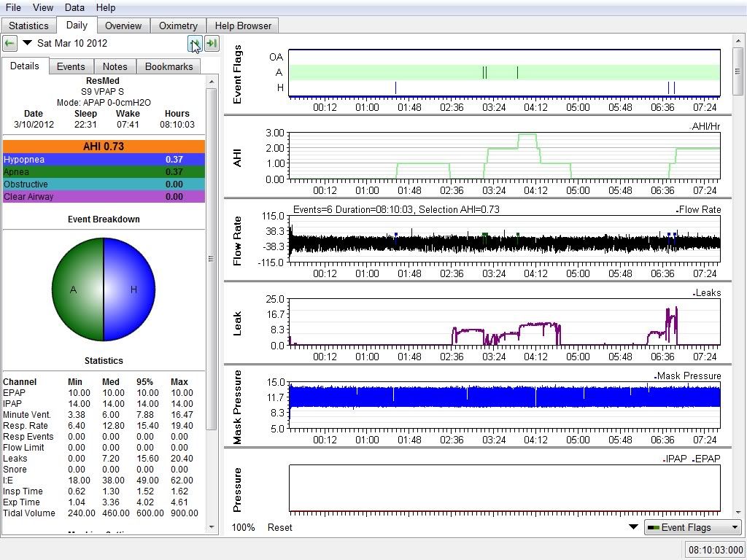
Task: Open the Help Browser tab
Action: point(243,26)
